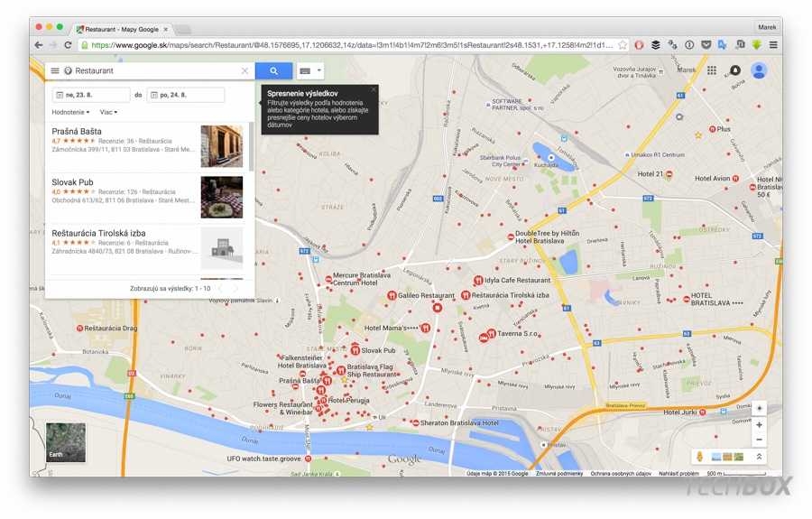
Task: Click the Reštaurácia Drag marker
Action: point(79,328)
